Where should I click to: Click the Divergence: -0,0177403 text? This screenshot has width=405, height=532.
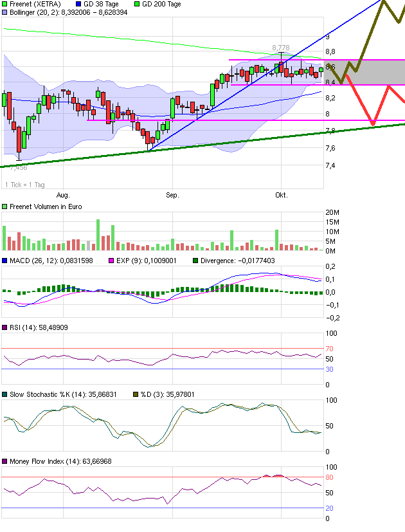click(238, 261)
